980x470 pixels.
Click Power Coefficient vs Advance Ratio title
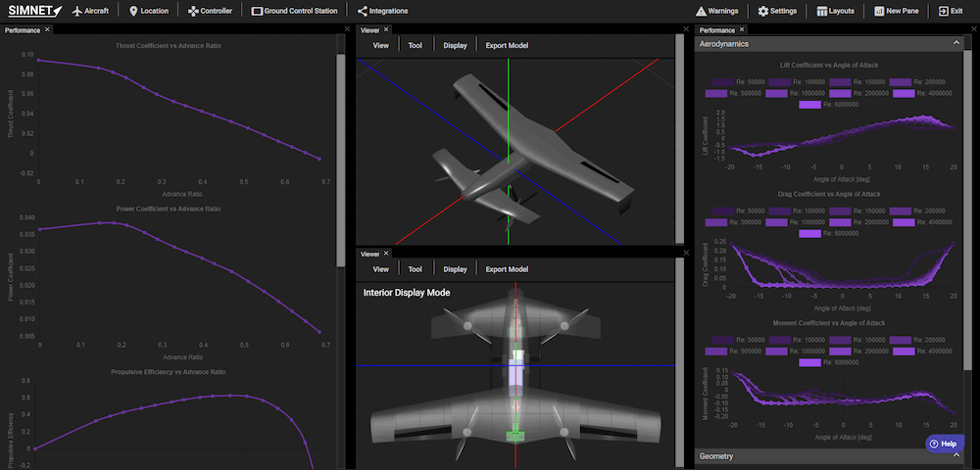(169, 209)
